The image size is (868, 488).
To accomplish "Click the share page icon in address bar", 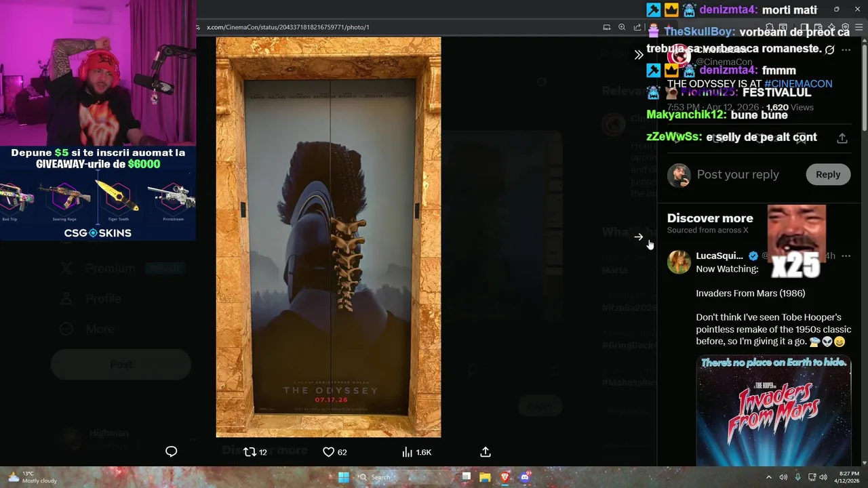I will click(x=637, y=27).
